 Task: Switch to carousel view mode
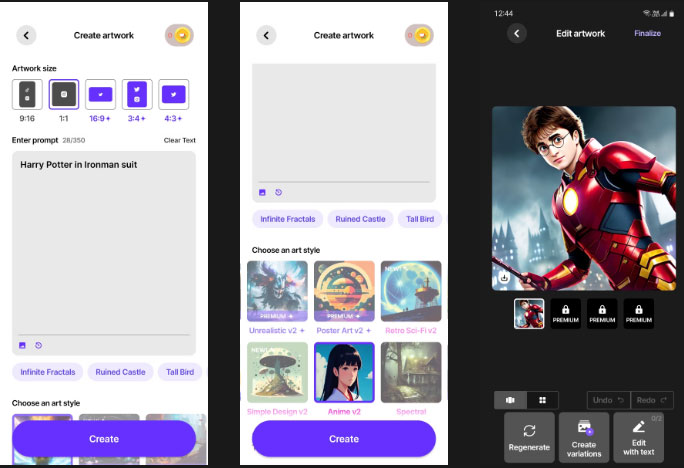(510, 400)
